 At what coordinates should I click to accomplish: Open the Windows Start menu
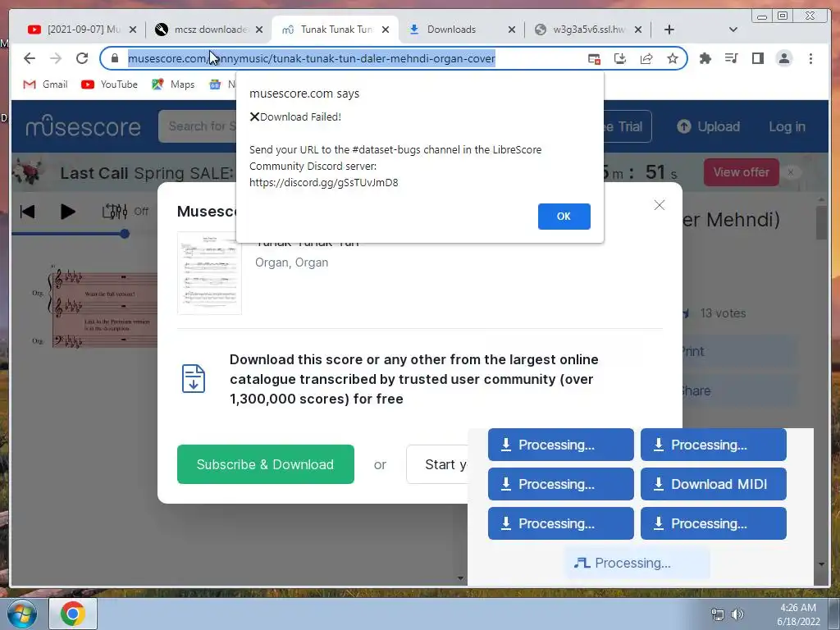pos(21,614)
